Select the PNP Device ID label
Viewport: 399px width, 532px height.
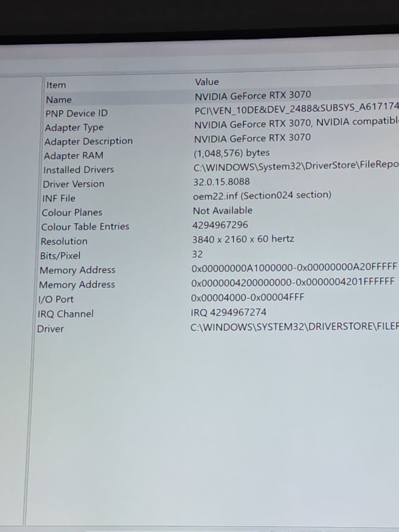[77, 113]
